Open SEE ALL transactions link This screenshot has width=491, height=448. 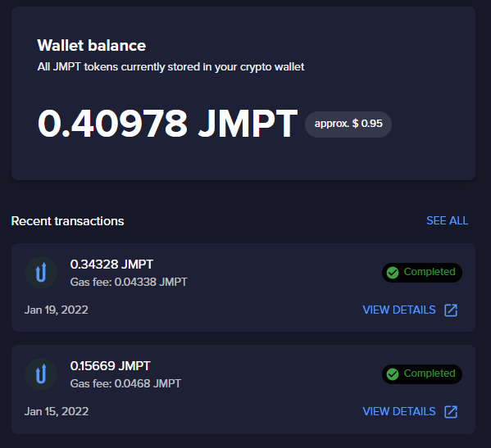coord(448,221)
